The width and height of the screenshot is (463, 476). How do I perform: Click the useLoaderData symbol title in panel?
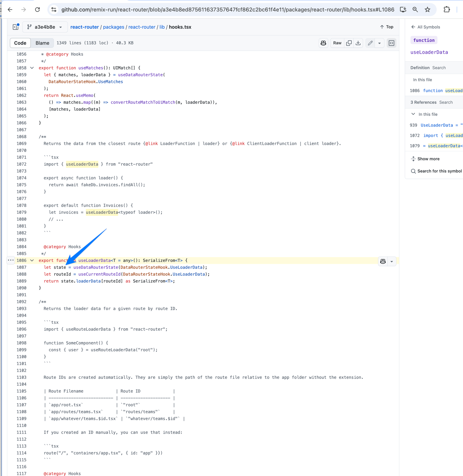pyautogui.click(x=429, y=52)
